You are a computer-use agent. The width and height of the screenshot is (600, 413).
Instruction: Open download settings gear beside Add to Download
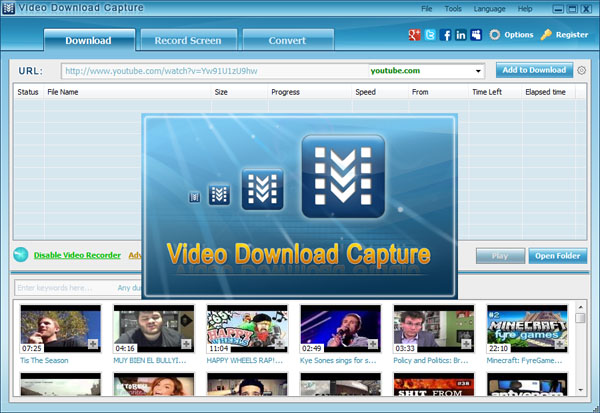coord(581,70)
